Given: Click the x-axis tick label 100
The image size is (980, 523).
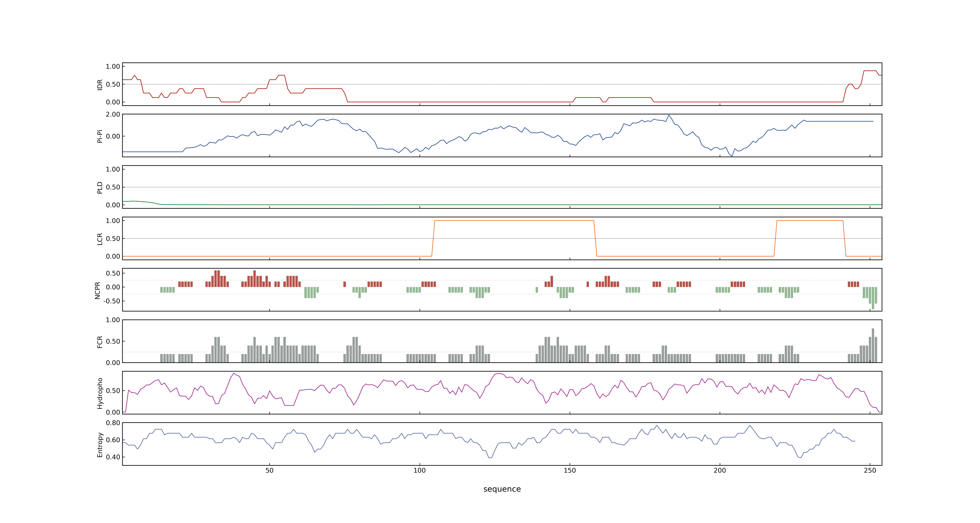Looking at the screenshot, I should coord(420,470).
